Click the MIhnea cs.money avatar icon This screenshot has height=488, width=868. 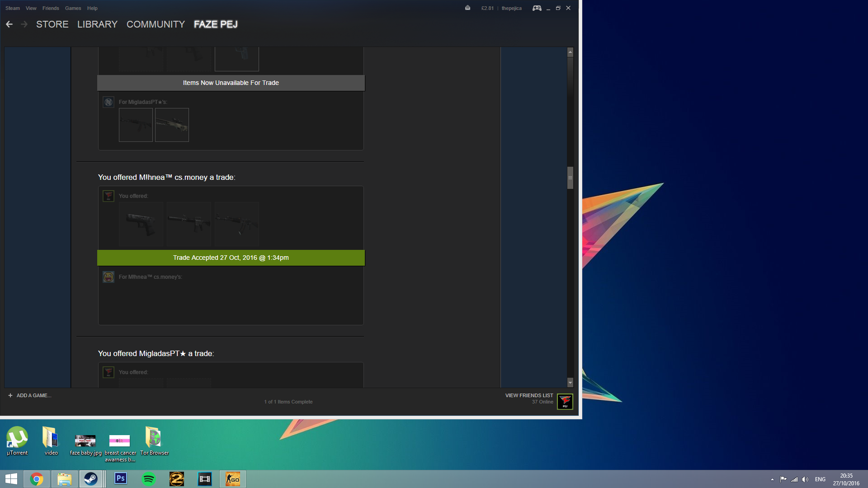108,277
